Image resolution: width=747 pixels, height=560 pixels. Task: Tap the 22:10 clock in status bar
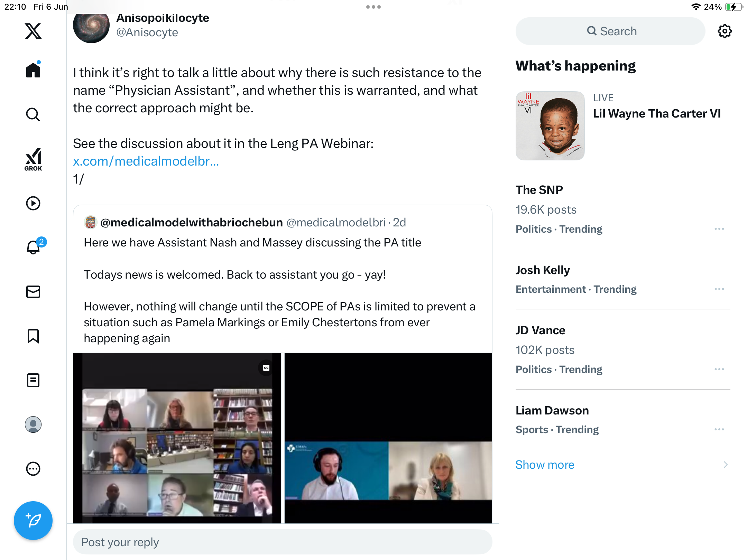click(x=15, y=7)
